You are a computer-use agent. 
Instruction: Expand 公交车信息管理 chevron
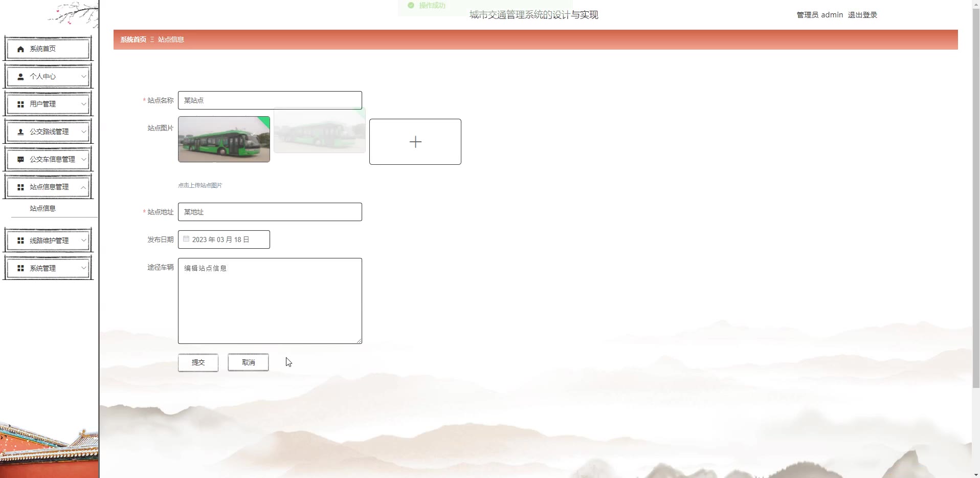tap(83, 159)
